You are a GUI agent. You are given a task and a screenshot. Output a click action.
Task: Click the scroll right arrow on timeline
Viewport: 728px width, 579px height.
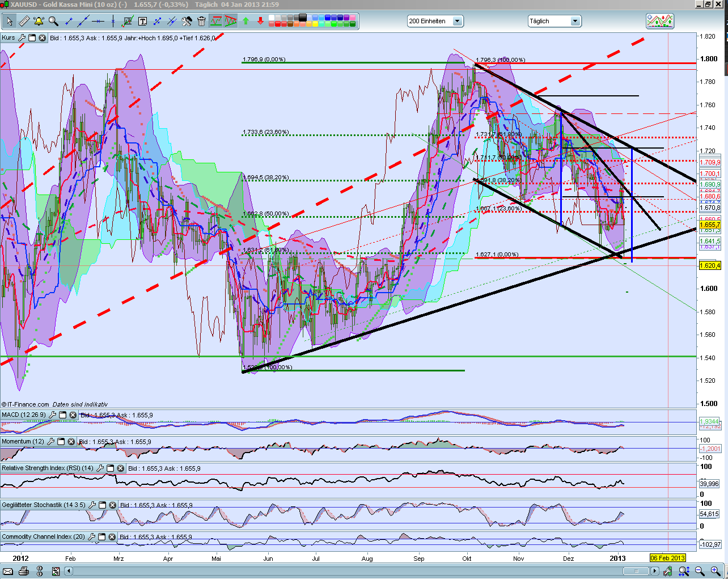click(655, 571)
